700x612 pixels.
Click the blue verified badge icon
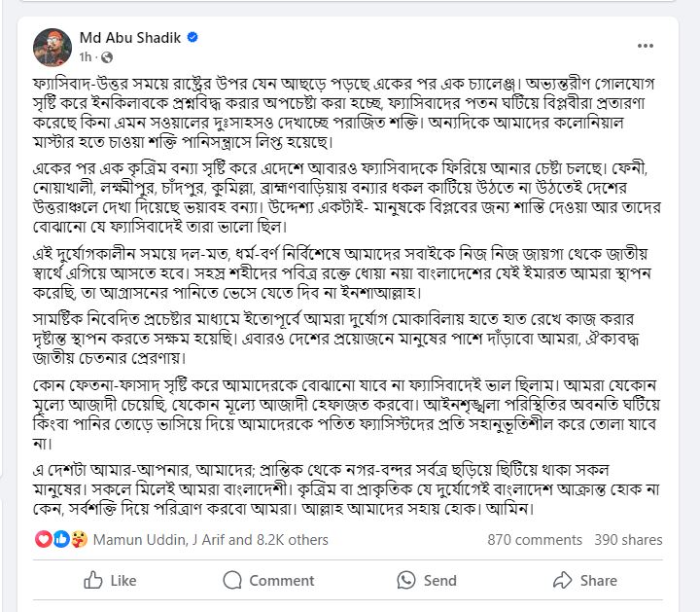192,37
